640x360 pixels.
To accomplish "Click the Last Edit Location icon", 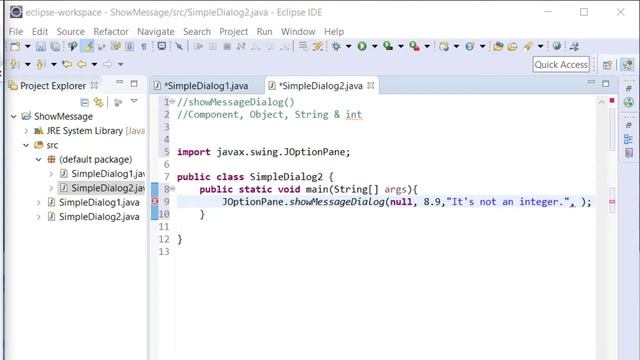I will click(x=67, y=64).
